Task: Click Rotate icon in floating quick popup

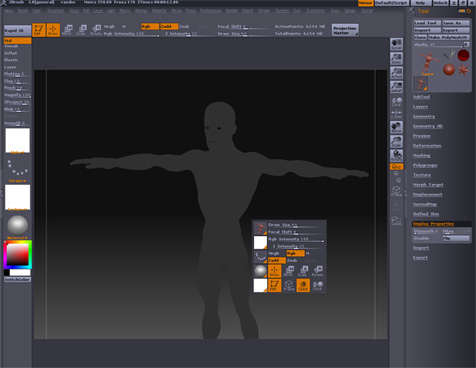Action: click(x=318, y=271)
